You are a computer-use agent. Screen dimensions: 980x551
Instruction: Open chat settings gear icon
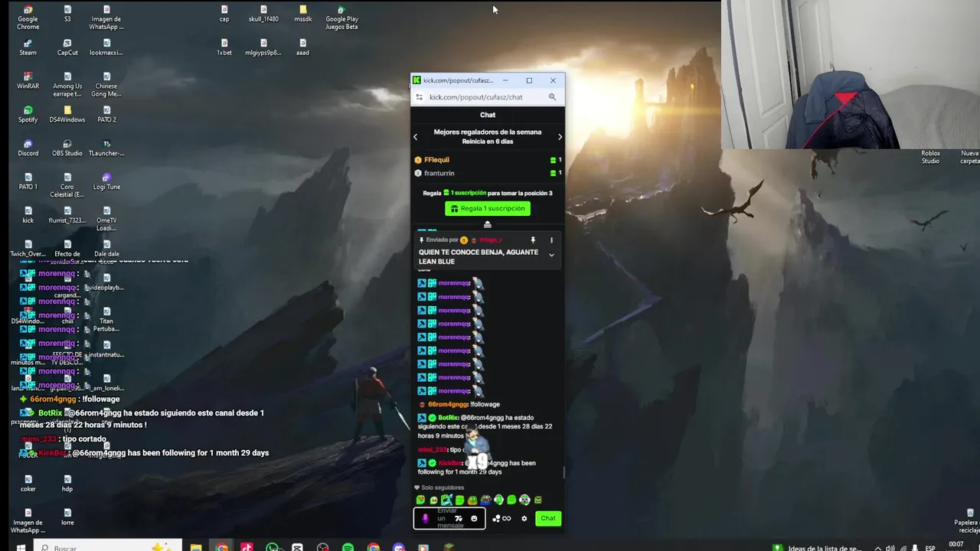pyautogui.click(x=524, y=518)
